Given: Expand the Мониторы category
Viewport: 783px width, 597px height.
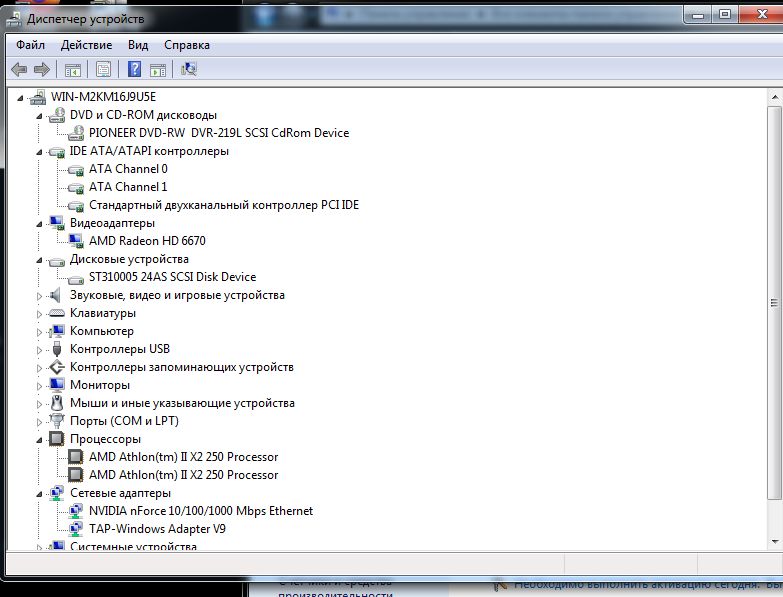Looking at the screenshot, I should coord(39,386).
